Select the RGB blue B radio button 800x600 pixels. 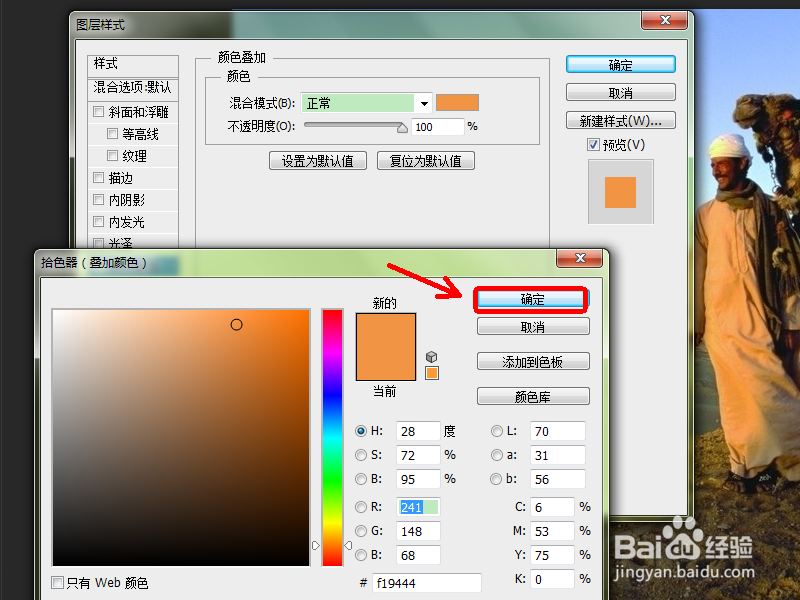pos(361,555)
